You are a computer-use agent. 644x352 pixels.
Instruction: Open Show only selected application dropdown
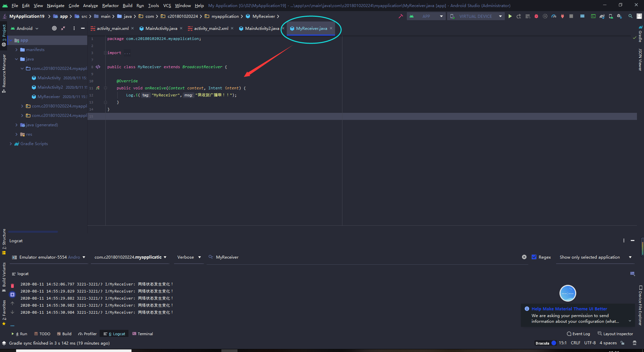coord(595,257)
